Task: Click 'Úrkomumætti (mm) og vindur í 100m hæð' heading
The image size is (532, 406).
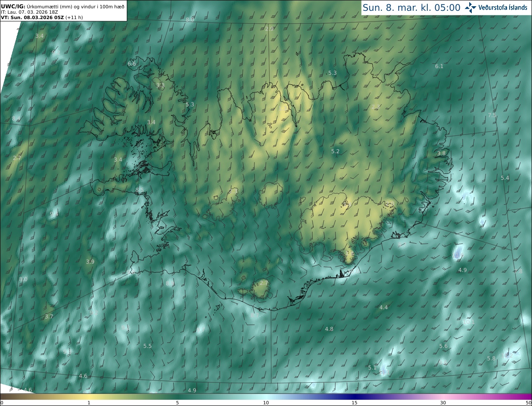Action: (x=76, y=6)
